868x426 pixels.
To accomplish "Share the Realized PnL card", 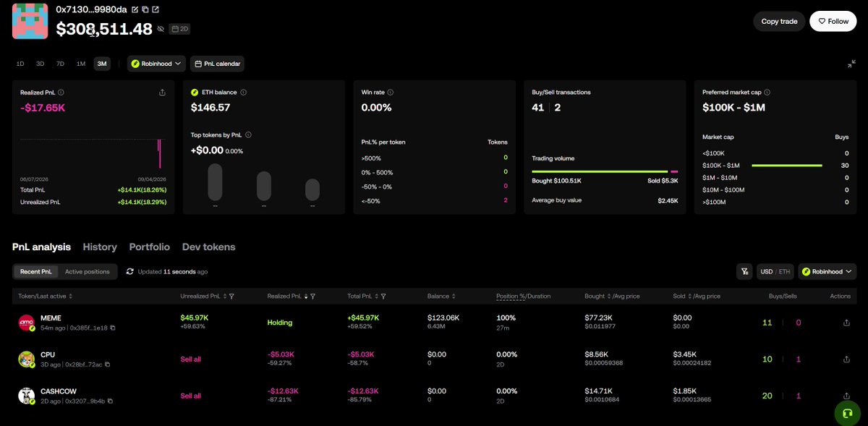I will (162, 93).
